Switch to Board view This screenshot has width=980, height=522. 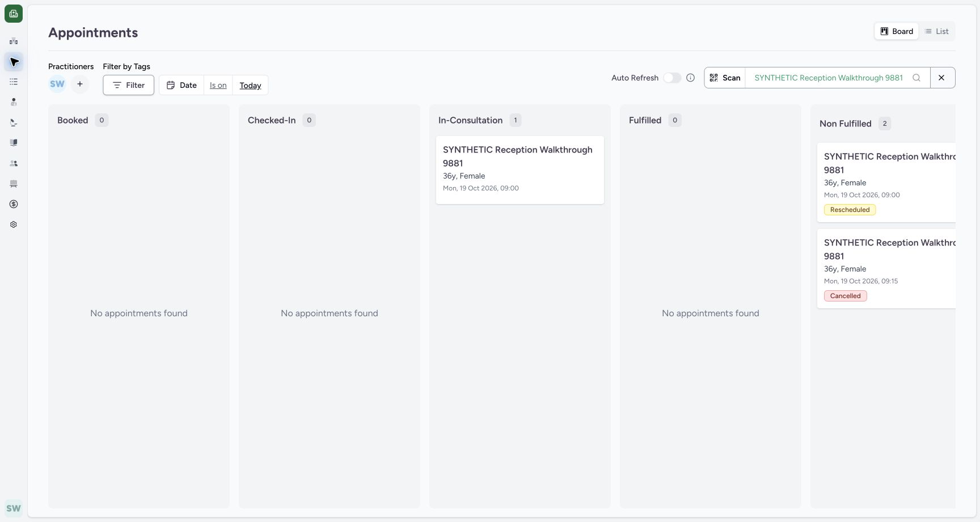[897, 31]
